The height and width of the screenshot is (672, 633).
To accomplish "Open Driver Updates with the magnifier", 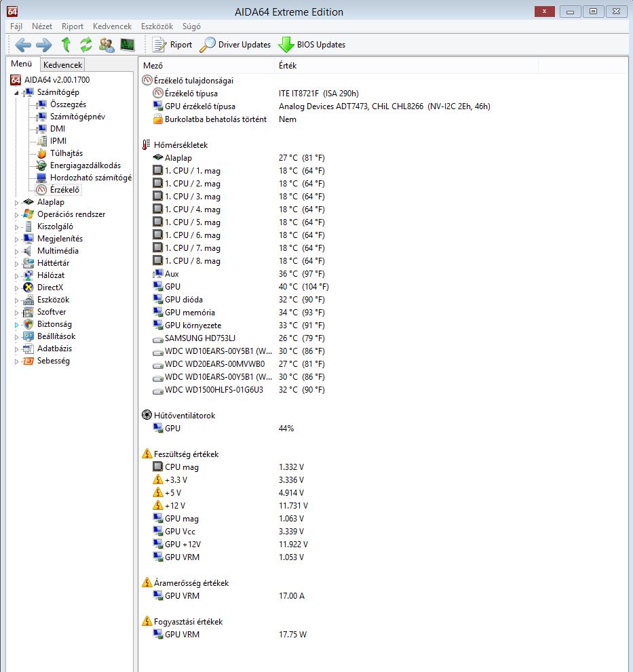I will point(235,45).
